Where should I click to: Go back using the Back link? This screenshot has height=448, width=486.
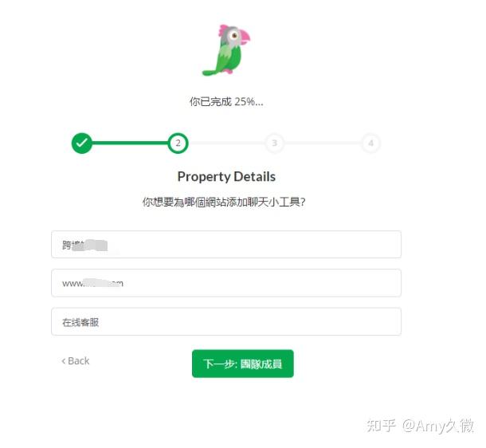pos(76,361)
